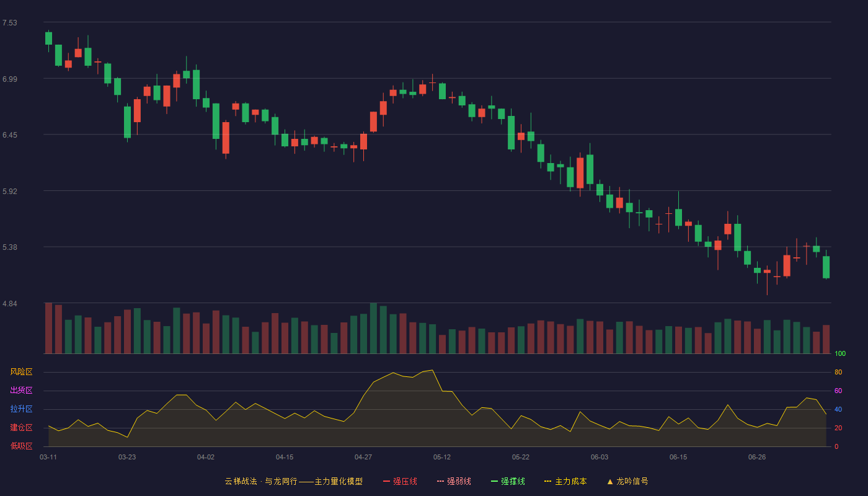
Task: Click the pink dashed 强弱线 legend marker
Action: pyautogui.click(x=440, y=481)
